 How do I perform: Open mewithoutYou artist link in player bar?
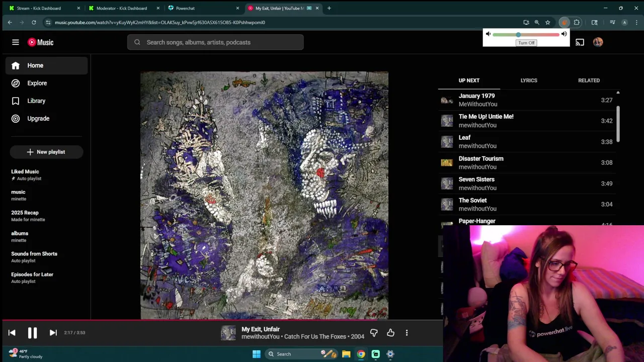click(x=261, y=337)
